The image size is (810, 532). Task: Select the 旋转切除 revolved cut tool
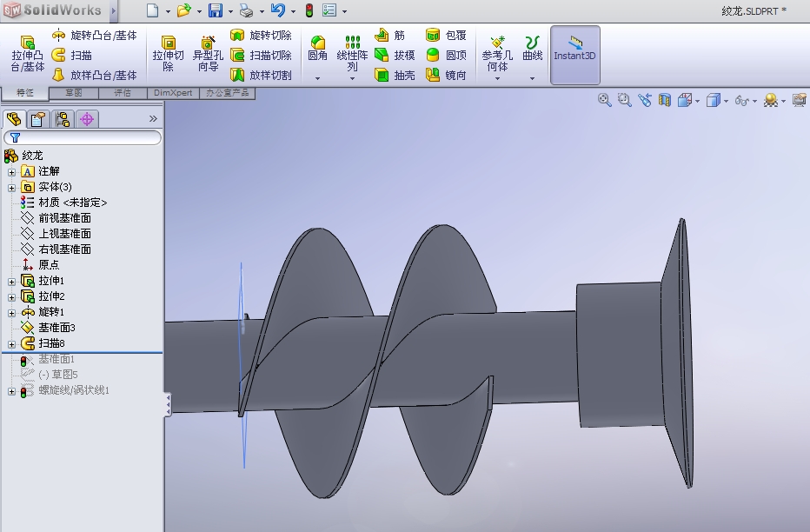coord(261,35)
